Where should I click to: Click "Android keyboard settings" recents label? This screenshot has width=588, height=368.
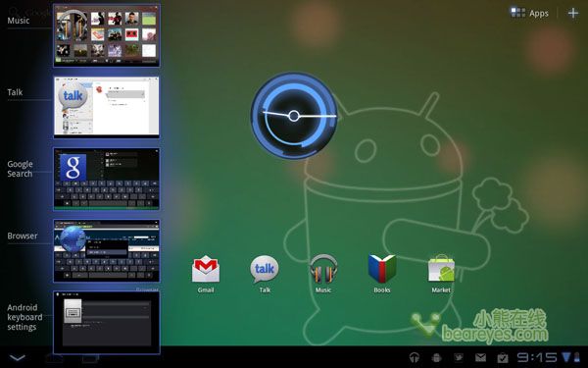[24, 317]
